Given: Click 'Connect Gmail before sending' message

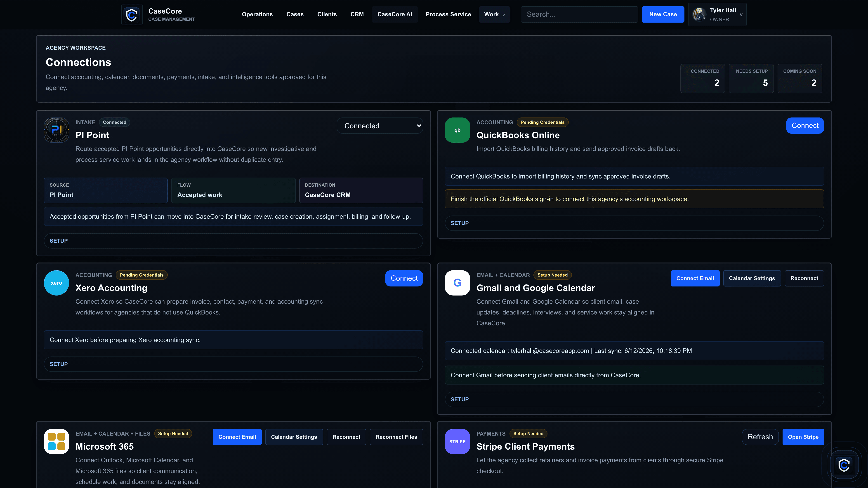Looking at the screenshot, I should pyautogui.click(x=634, y=375).
